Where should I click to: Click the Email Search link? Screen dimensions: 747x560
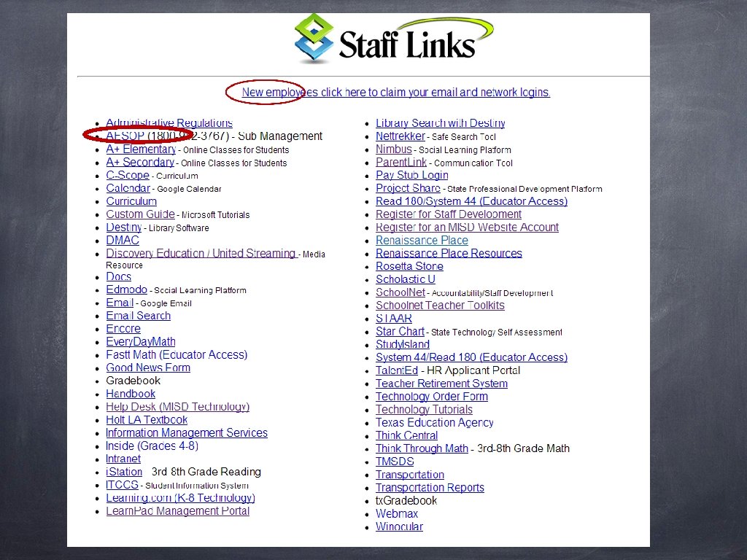click(x=138, y=315)
